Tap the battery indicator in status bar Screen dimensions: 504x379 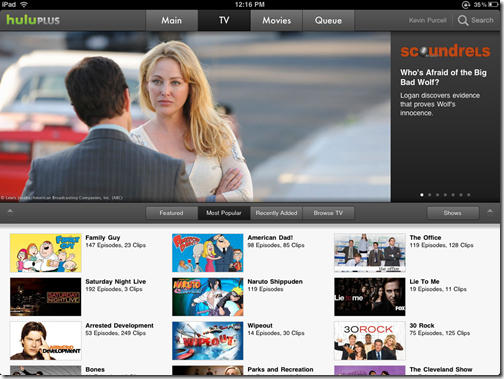tap(493, 5)
